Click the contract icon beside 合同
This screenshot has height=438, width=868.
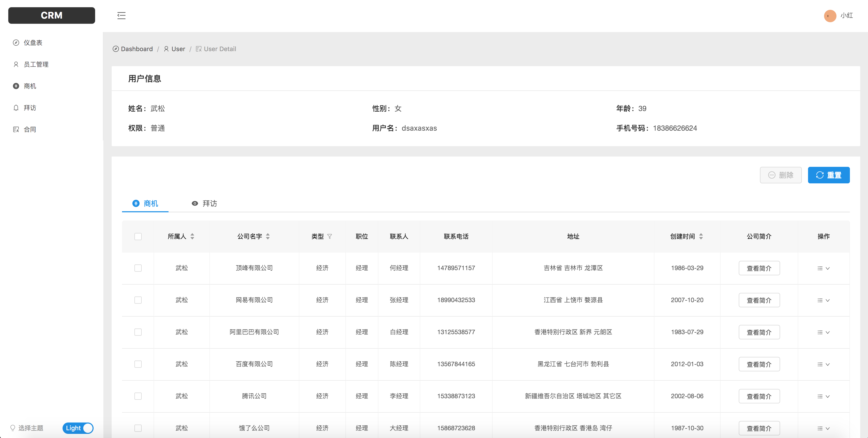point(16,130)
